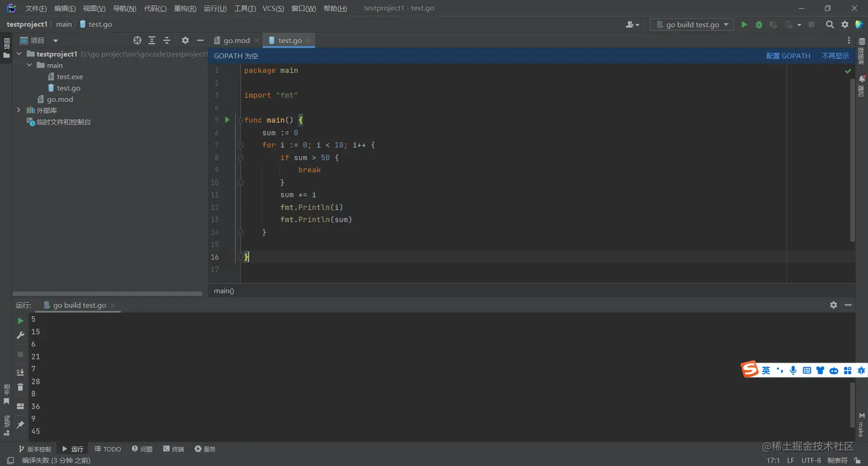This screenshot has height=466, width=868.
Task: Open the Code With Me user icon
Action: [x=630, y=25]
